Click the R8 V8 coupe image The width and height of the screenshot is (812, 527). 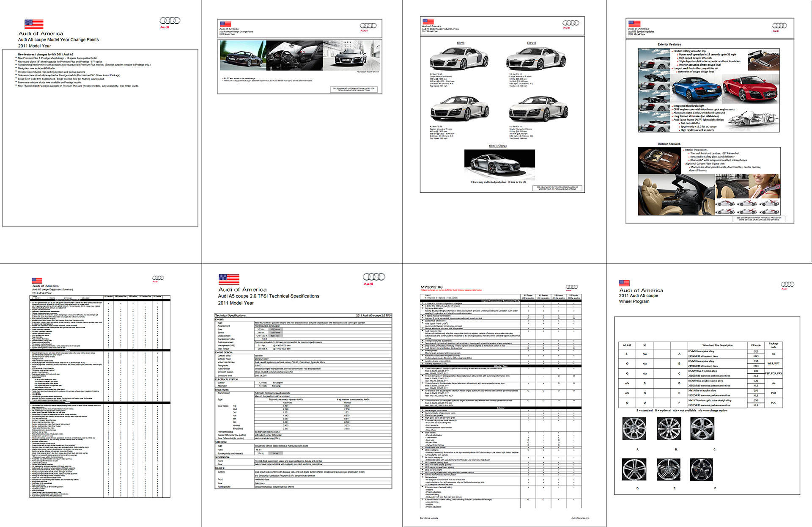[459, 58]
